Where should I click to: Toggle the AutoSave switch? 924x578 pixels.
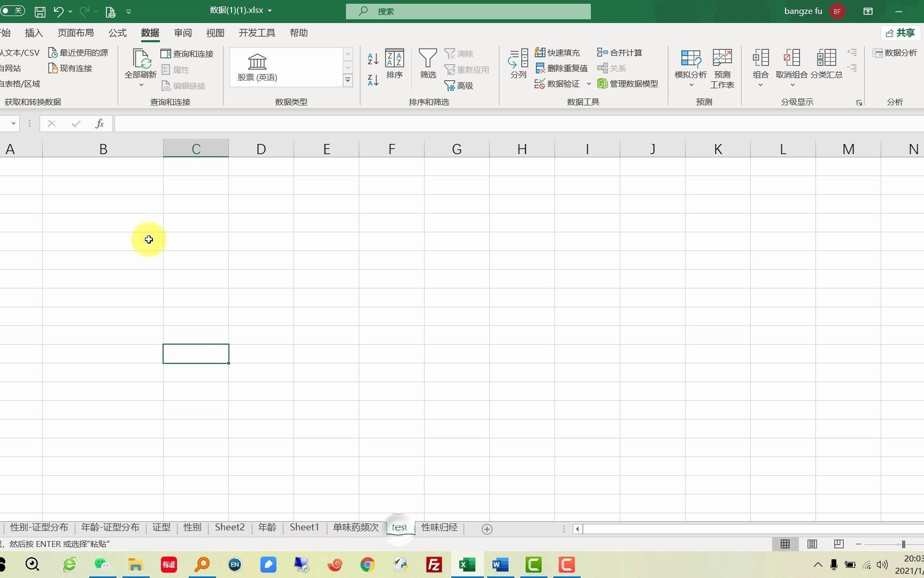[x=12, y=11]
